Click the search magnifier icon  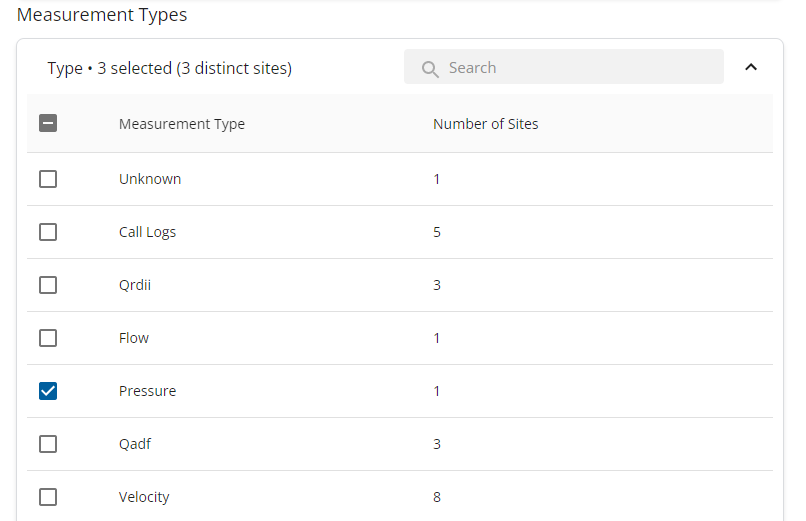point(431,68)
